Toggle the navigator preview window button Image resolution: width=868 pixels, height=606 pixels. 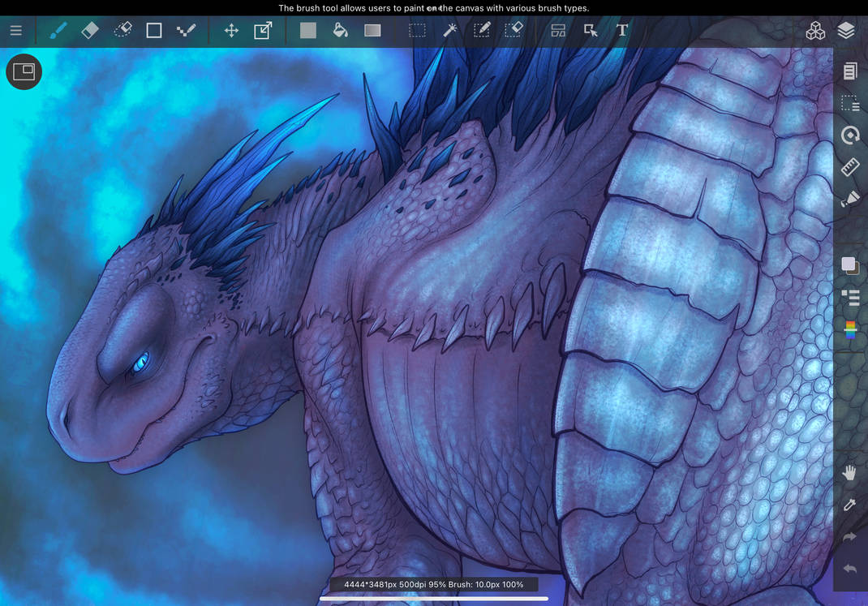(24, 71)
